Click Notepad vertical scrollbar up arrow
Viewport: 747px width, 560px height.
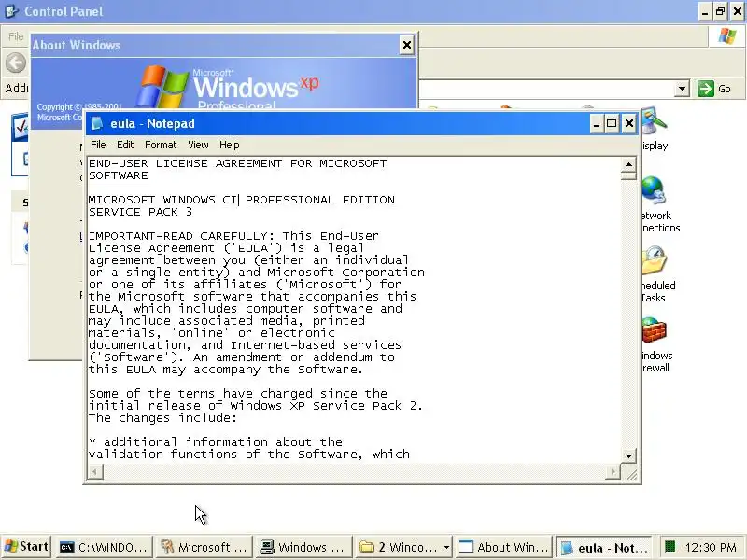[x=628, y=165]
